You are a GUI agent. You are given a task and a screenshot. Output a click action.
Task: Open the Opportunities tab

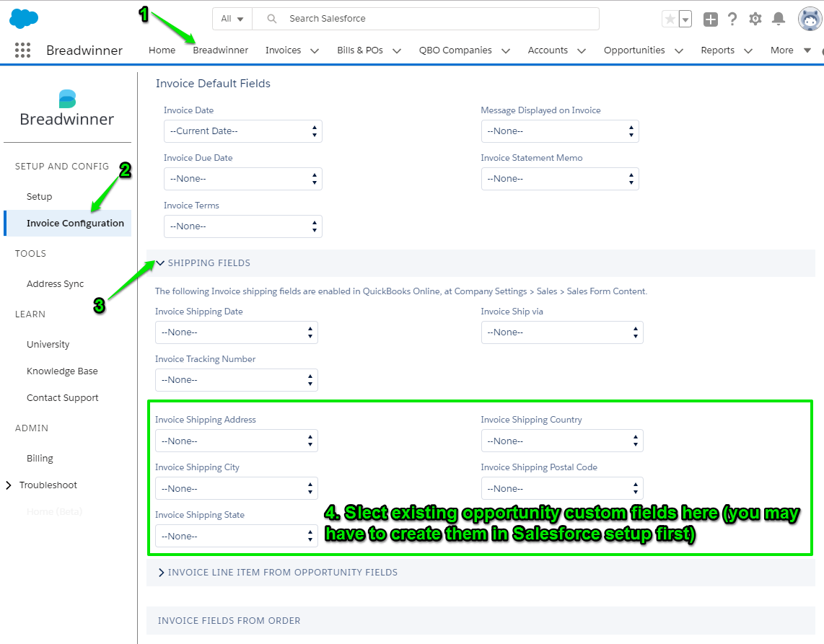pos(634,50)
